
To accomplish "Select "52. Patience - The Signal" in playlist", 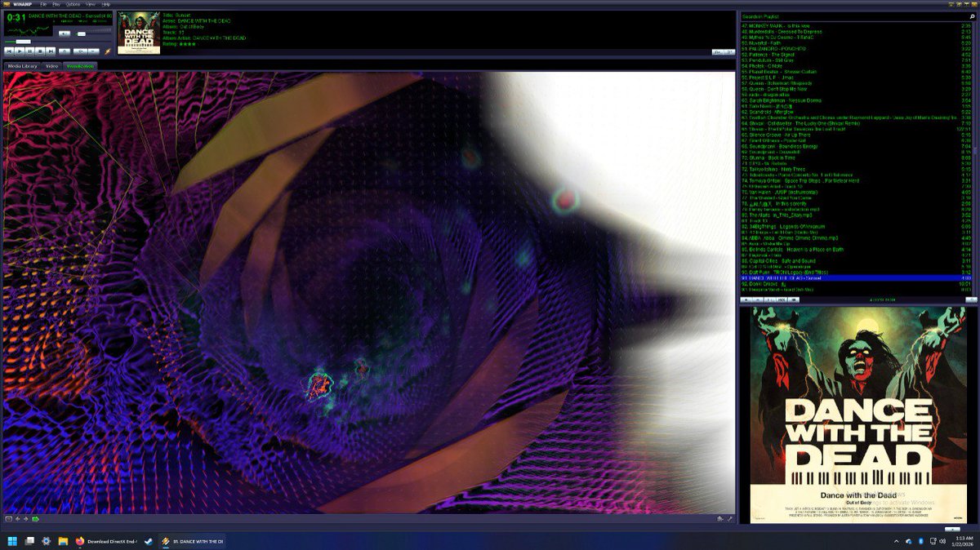I will (855, 54).
